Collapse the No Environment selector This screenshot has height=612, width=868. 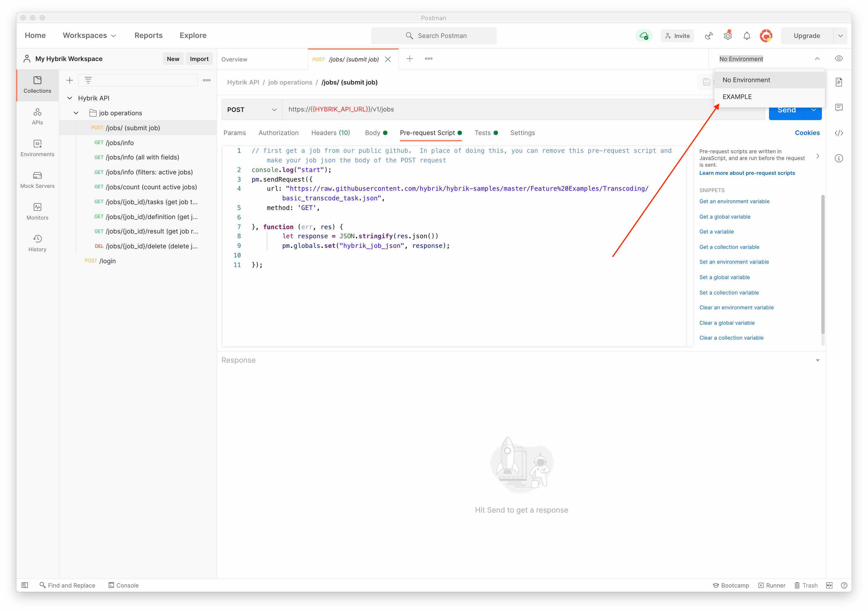[817, 59]
